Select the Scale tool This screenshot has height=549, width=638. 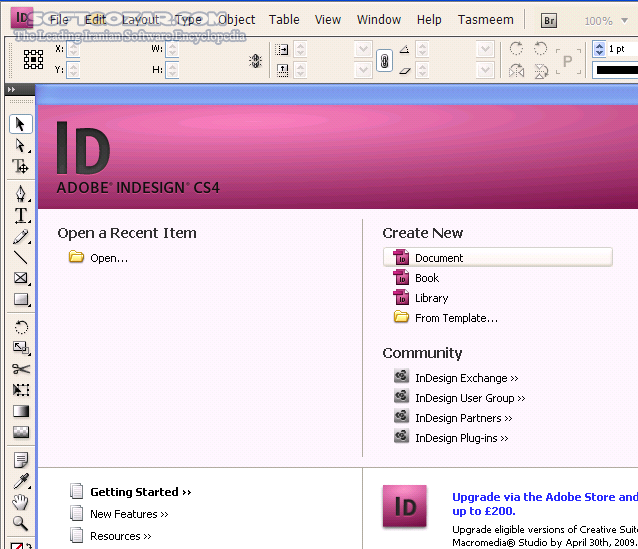pyautogui.click(x=20, y=348)
